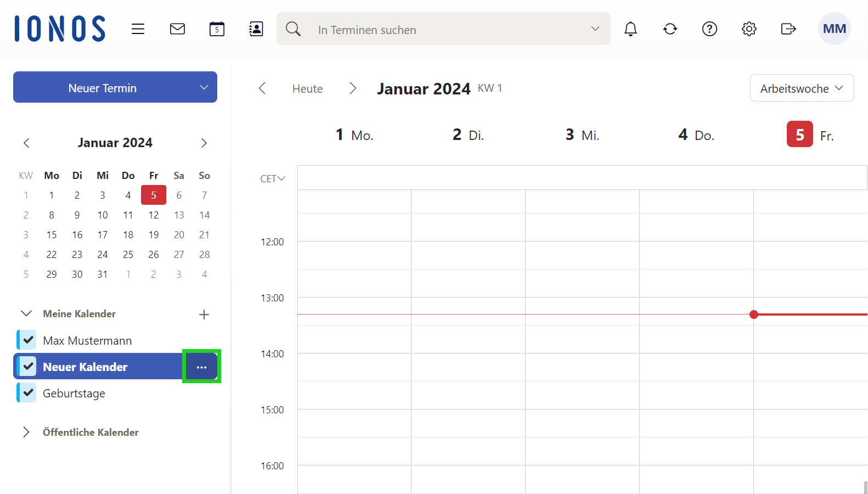Open the calendar app icon
This screenshot has height=494, width=868.
pos(217,29)
